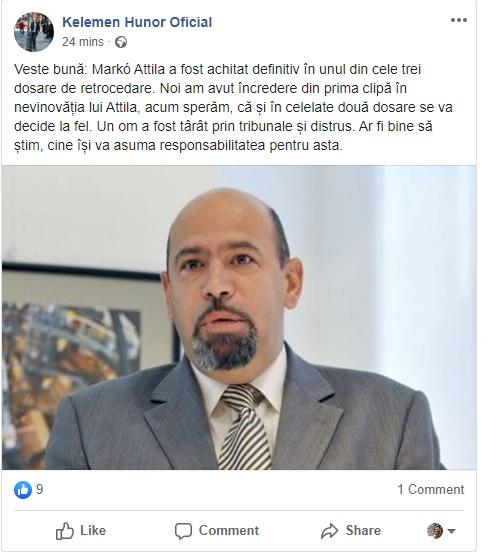The height and width of the screenshot is (556, 499).
Task: Select the speech bubble comment icon
Action: [183, 531]
